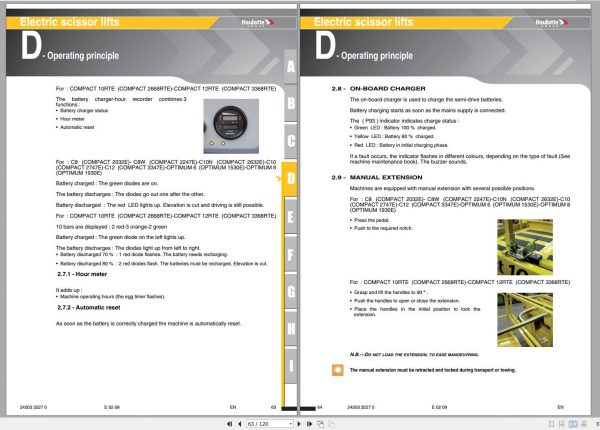Jump to section tab G
This screenshot has width=600, height=430.
click(291, 292)
